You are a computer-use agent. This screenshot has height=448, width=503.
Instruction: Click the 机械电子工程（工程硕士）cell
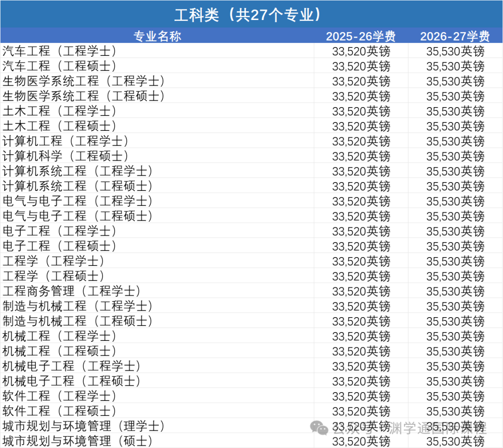point(72,381)
